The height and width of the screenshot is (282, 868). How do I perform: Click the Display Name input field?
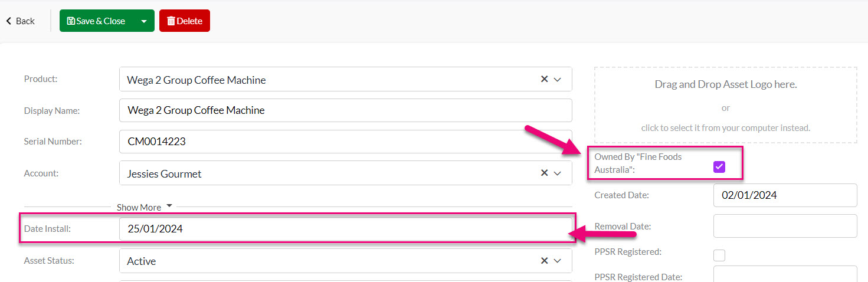pyautogui.click(x=346, y=110)
